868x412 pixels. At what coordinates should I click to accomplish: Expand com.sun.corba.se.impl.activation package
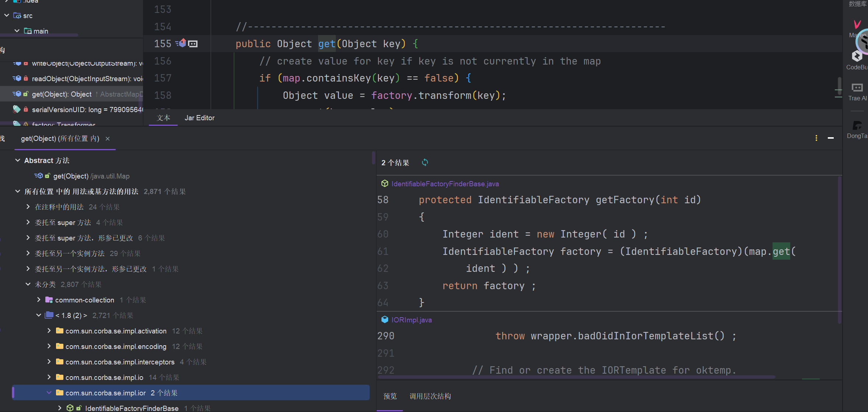click(x=49, y=331)
